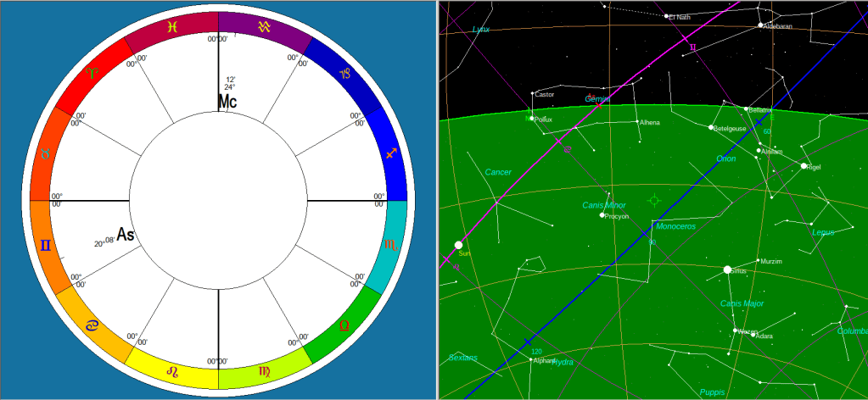Click the Leo glyph in the yellow segment

(x=172, y=371)
